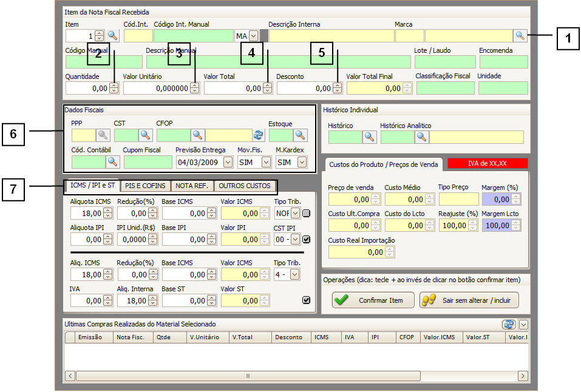Switch to the PIS E COFINS tab
581x392 pixels.
(x=145, y=186)
